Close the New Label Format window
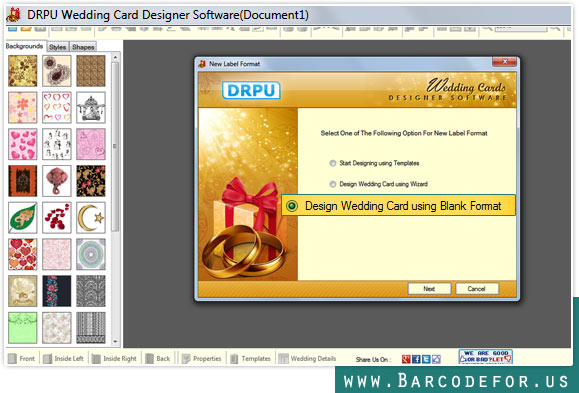The width and height of the screenshot is (579, 393). point(504,62)
